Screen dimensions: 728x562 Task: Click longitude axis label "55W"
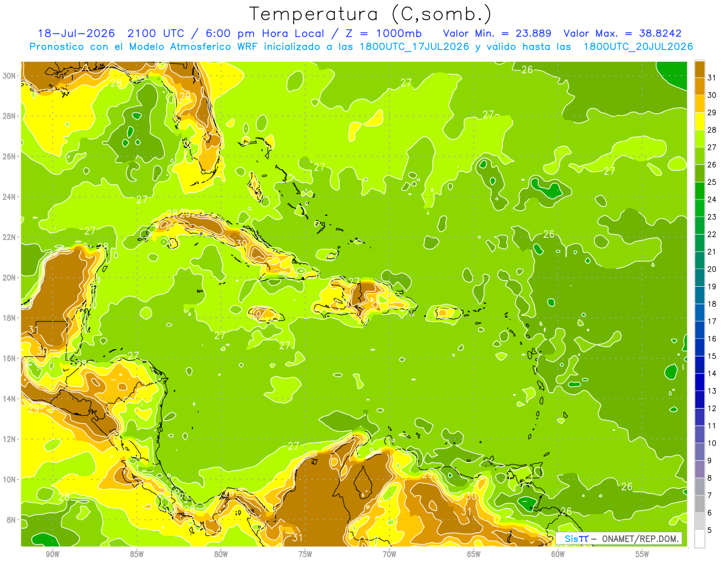(x=642, y=554)
